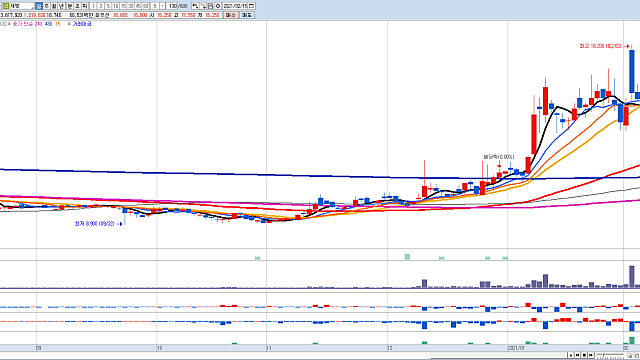Switch chart to tick (틱) mode

[85, 6]
